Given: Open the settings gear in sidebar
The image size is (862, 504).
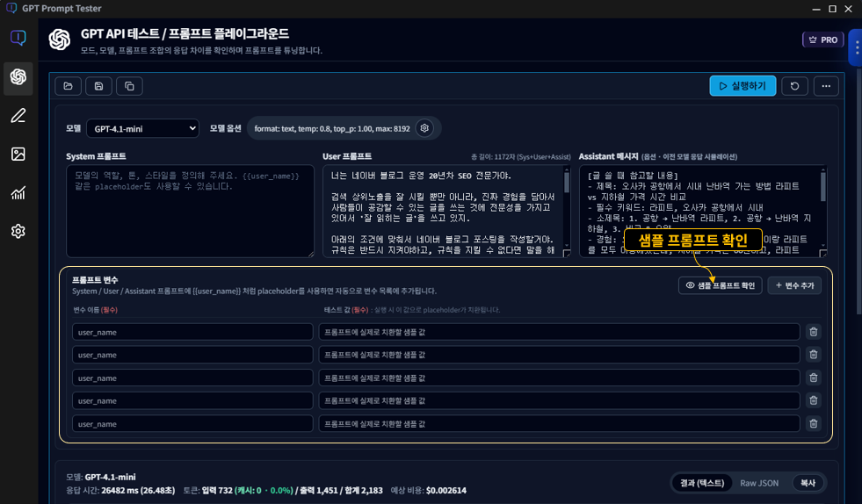Looking at the screenshot, I should point(18,232).
